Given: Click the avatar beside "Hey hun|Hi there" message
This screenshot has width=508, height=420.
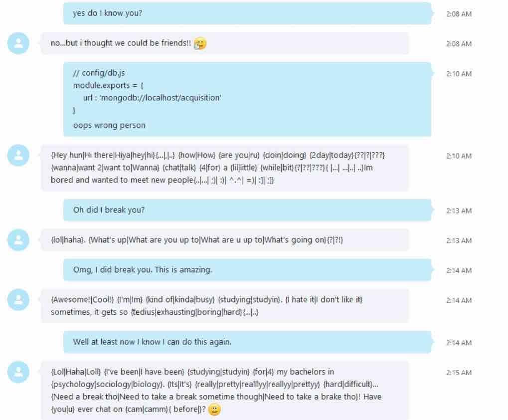Looking at the screenshot, I should pos(18,155).
